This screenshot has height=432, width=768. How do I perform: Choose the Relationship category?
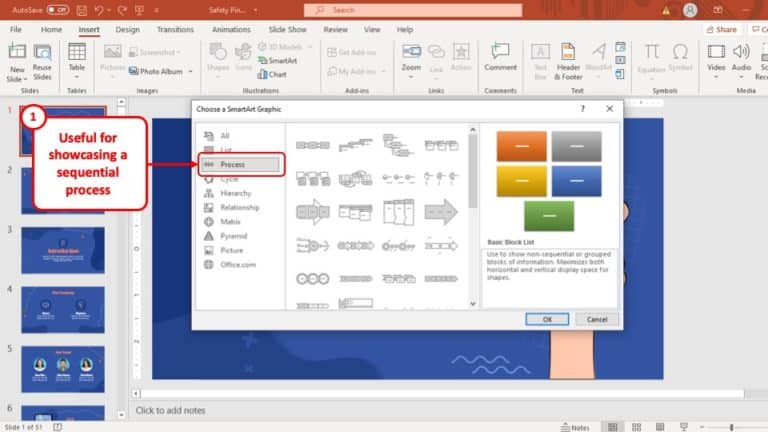[240, 207]
